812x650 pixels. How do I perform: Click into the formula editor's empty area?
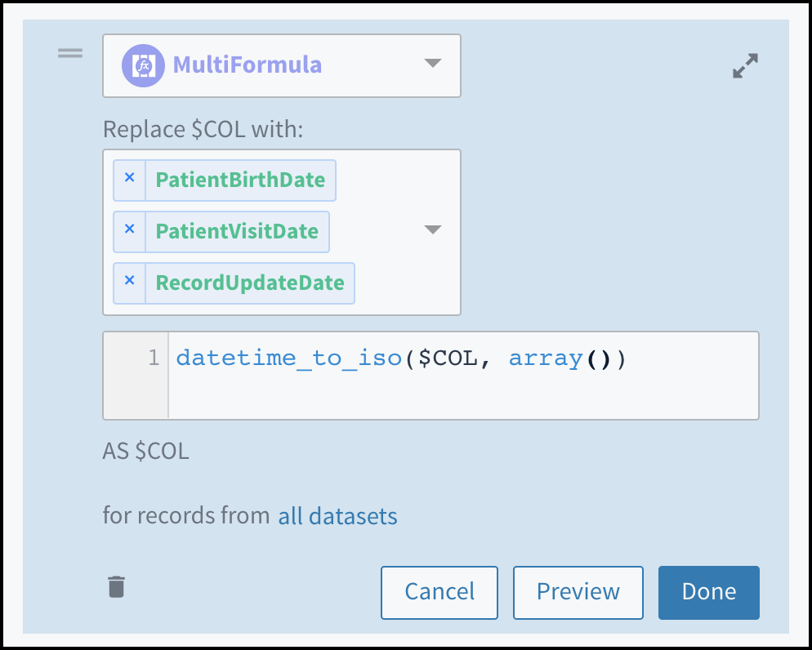(462, 396)
